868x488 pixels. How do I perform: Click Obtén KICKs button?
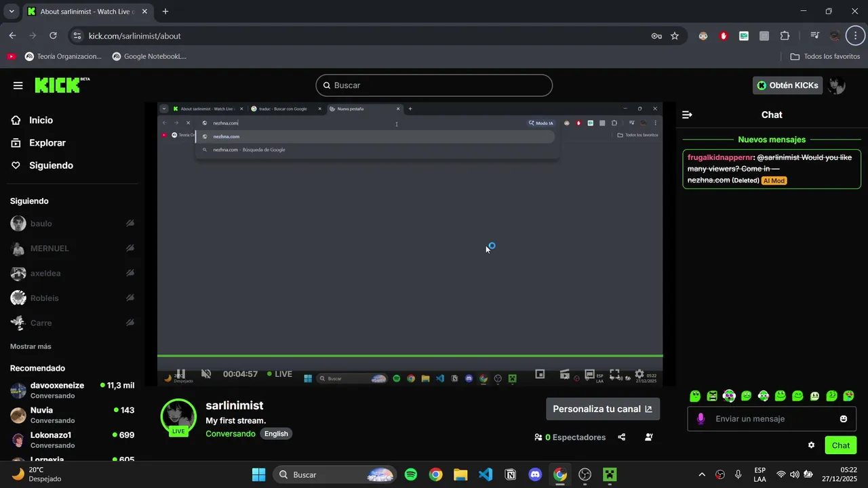787,85
